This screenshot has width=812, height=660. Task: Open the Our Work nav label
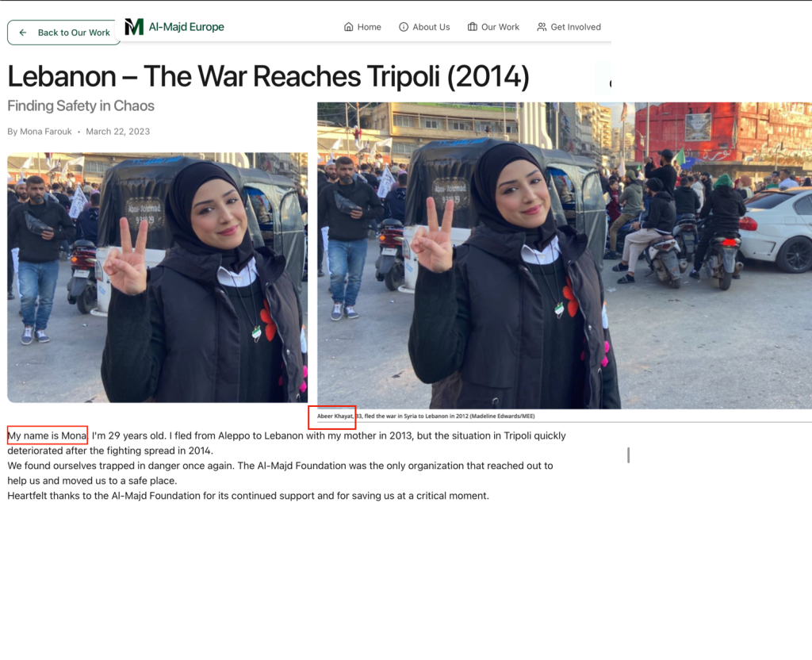500,27
